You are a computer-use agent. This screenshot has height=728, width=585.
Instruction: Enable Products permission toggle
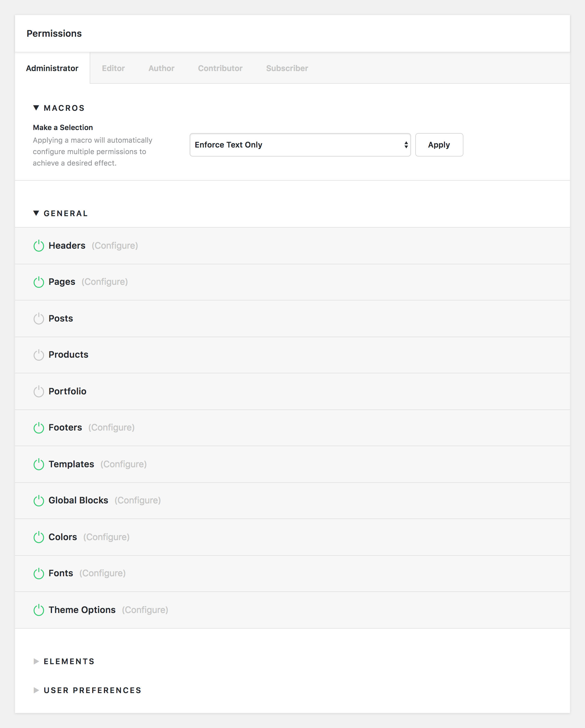pos(39,355)
